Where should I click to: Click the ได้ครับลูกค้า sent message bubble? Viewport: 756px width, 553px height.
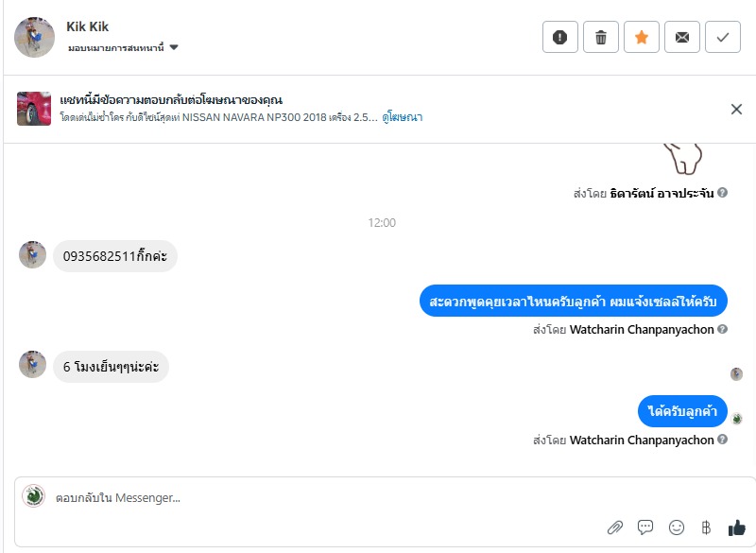click(682, 411)
